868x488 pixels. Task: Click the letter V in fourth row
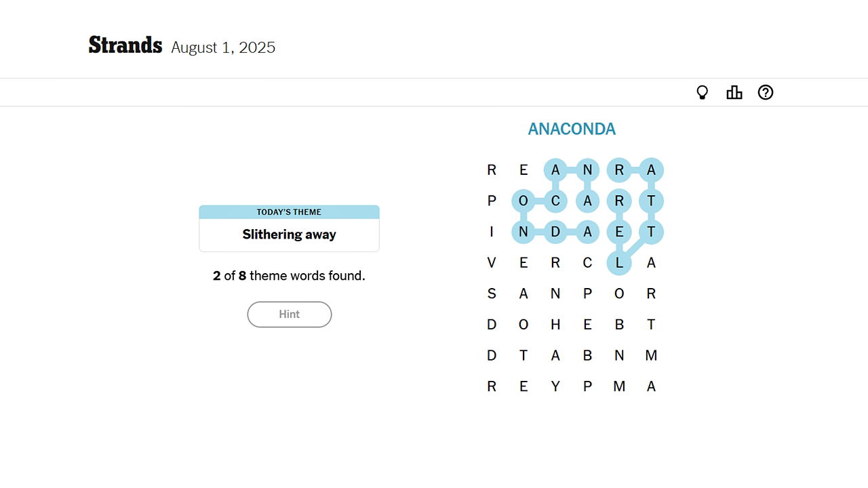(x=492, y=263)
